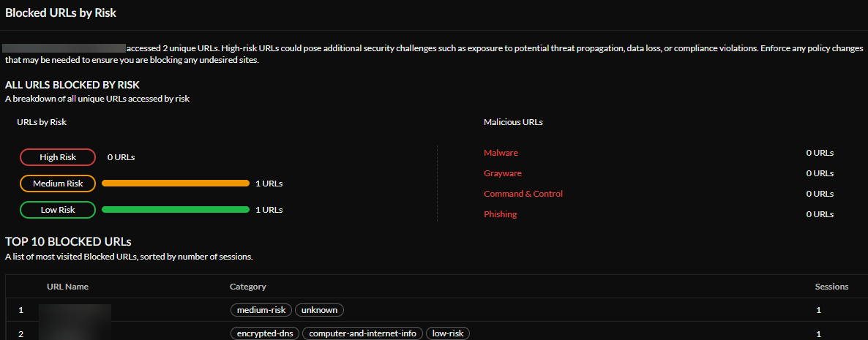
Task: Click the computer-and-internet-info tag
Action: tap(362, 333)
